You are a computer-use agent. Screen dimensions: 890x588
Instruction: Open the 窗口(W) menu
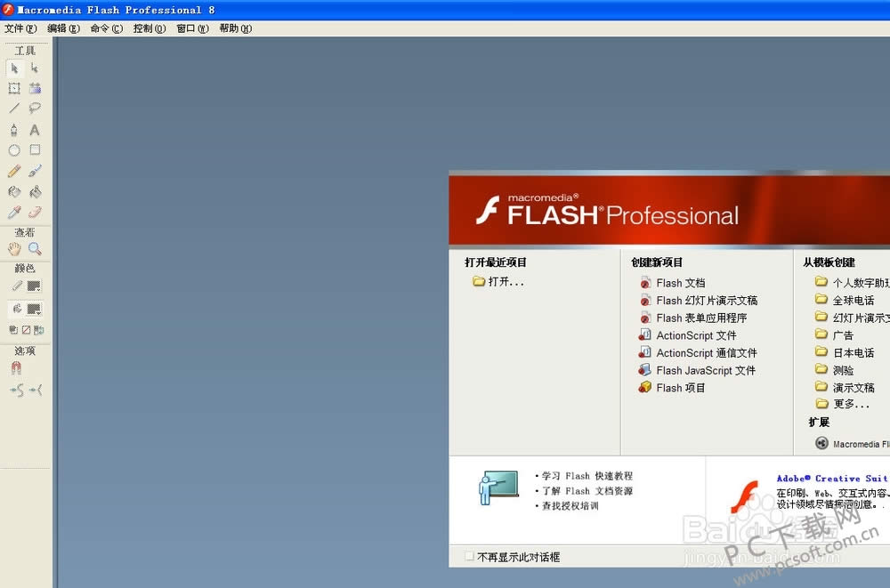pyautogui.click(x=192, y=28)
